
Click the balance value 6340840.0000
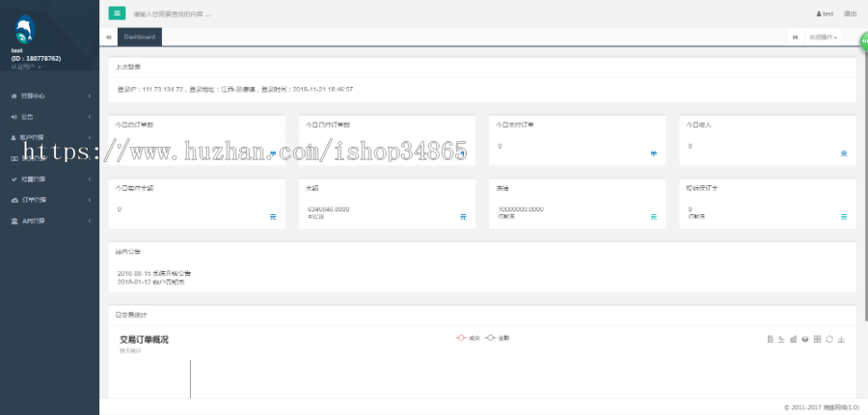[x=328, y=208]
